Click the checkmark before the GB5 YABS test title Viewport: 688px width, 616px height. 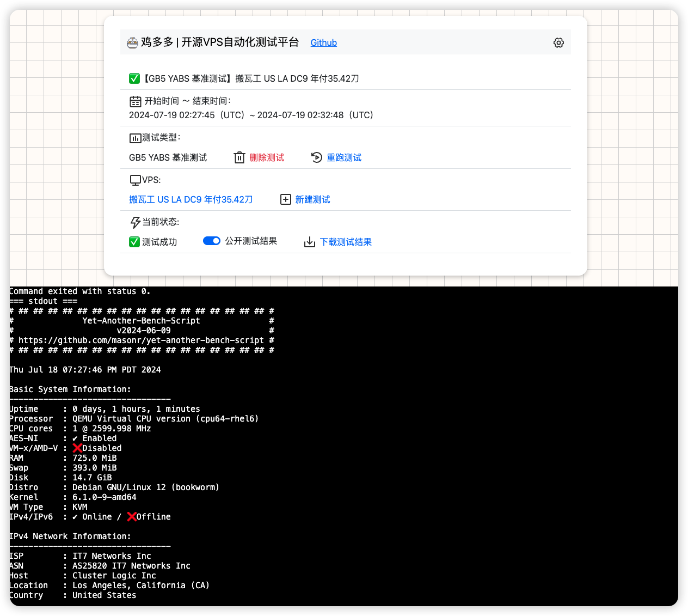(134, 78)
